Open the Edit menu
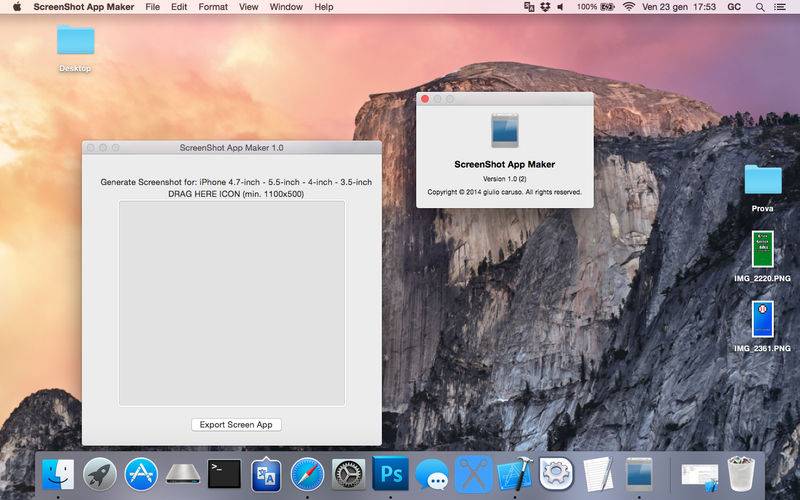The width and height of the screenshot is (800, 500). [x=179, y=7]
